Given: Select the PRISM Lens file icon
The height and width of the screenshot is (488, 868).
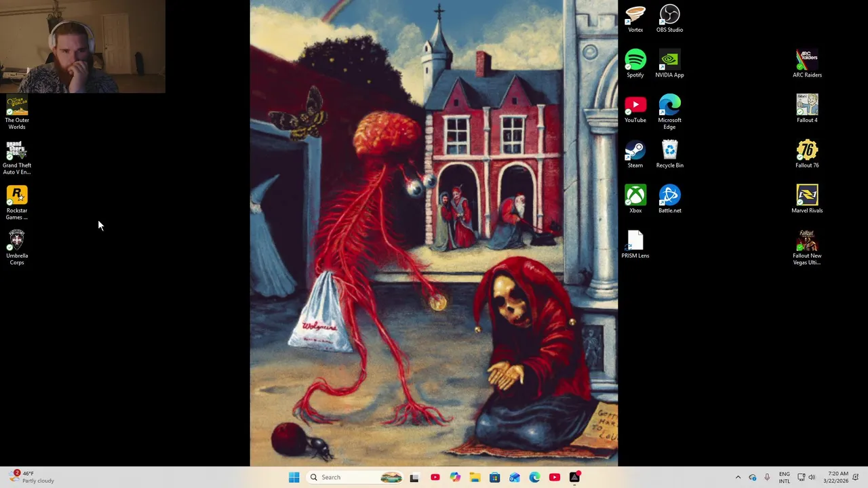Looking at the screenshot, I should pyautogui.click(x=635, y=245).
